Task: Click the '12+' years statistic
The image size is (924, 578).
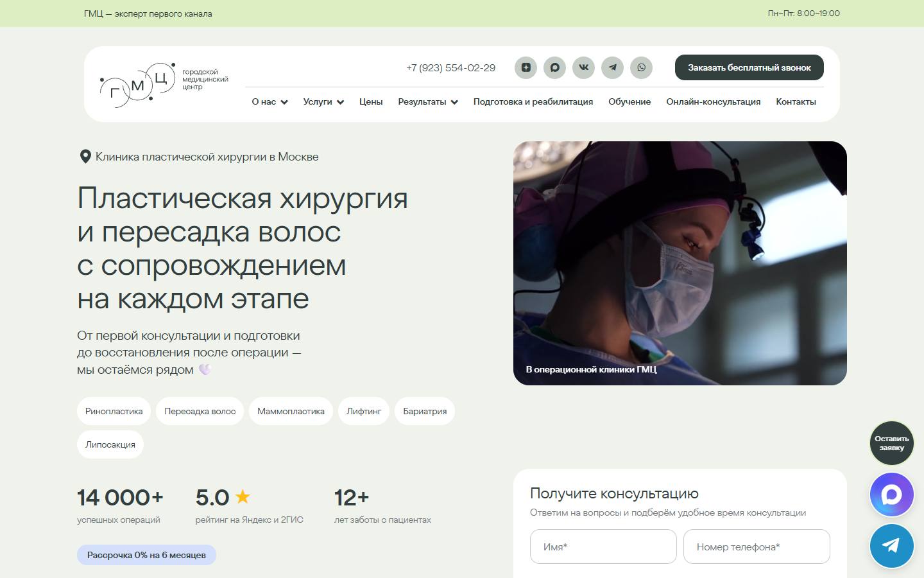Action: (352, 497)
